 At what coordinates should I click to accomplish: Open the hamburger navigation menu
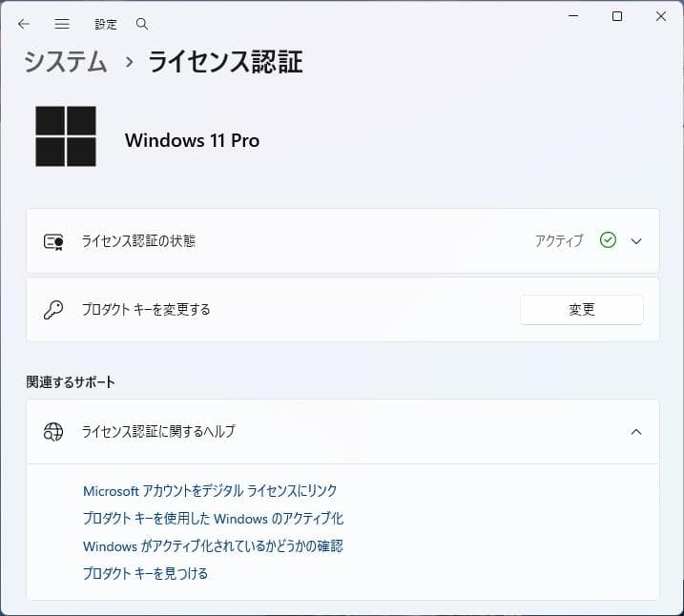click(x=61, y=24)
